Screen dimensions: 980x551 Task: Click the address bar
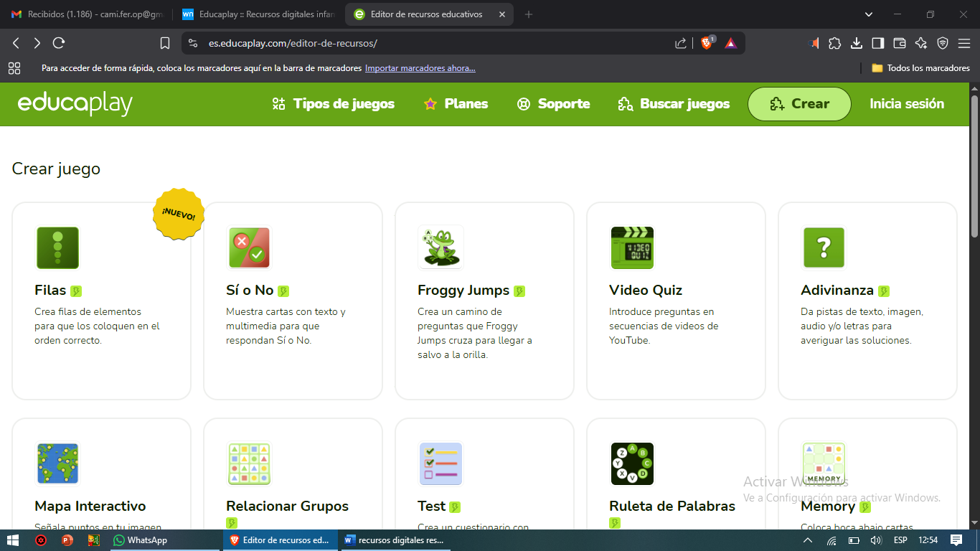(x=430, y=42)
